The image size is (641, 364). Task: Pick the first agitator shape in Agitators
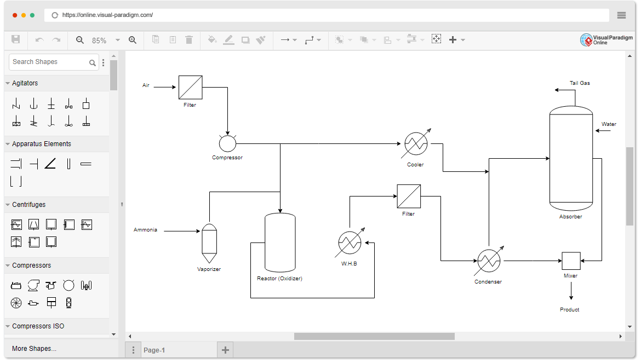pos(16,104)
